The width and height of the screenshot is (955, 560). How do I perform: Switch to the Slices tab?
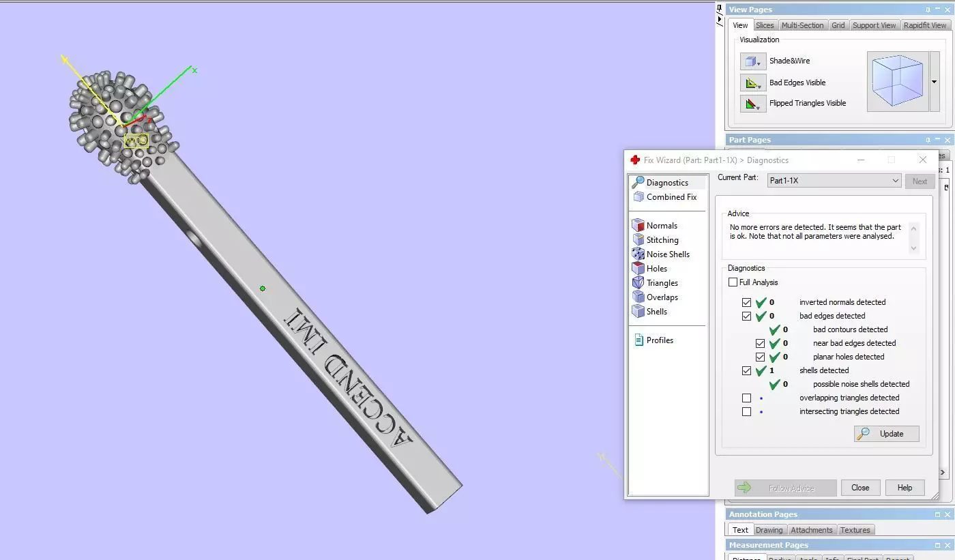tap(765, 25)
